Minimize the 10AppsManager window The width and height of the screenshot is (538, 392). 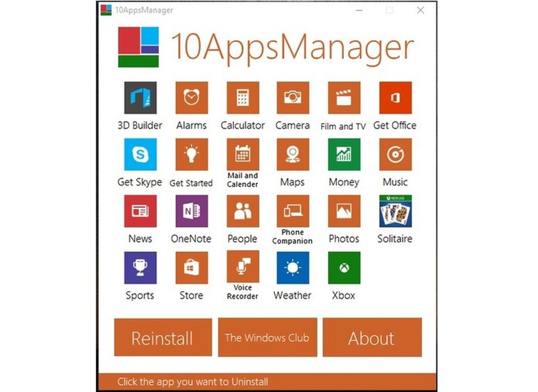[359, 10]
